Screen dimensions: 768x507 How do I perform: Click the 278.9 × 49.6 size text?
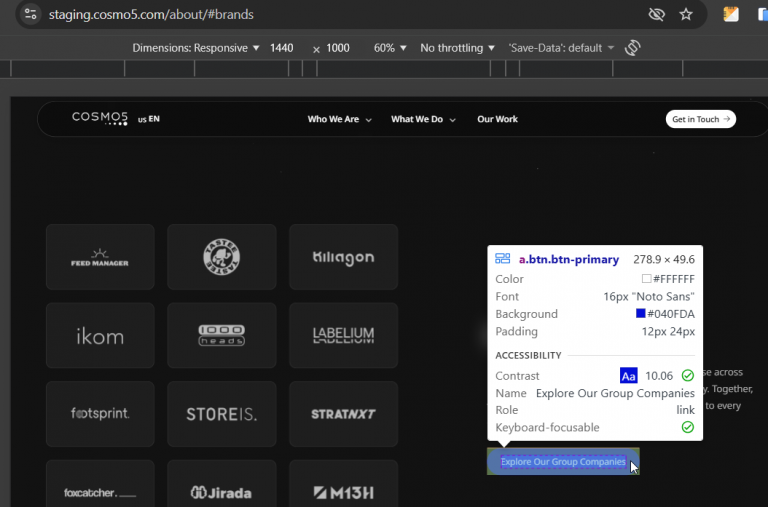coord(664,259)
